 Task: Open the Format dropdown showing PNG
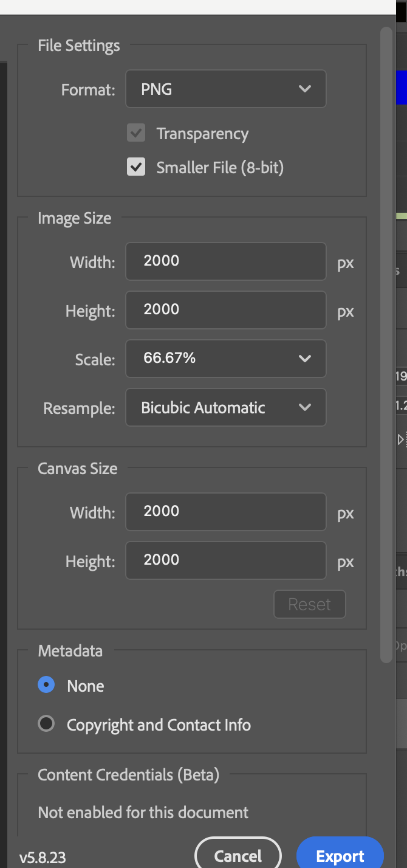point(225,89)
